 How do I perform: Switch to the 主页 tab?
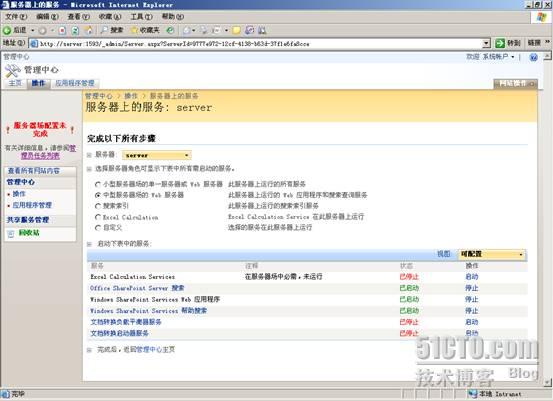[15, 83]
